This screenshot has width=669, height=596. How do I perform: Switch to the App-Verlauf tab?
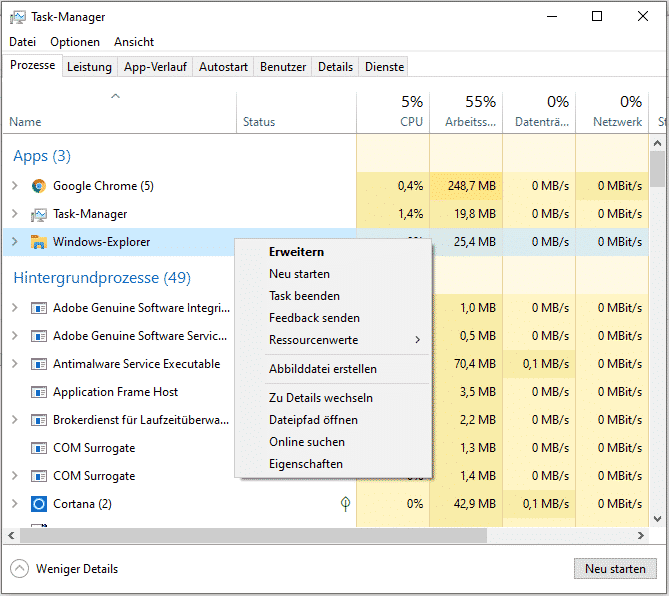pyautogui.click(x=155, y=67)
